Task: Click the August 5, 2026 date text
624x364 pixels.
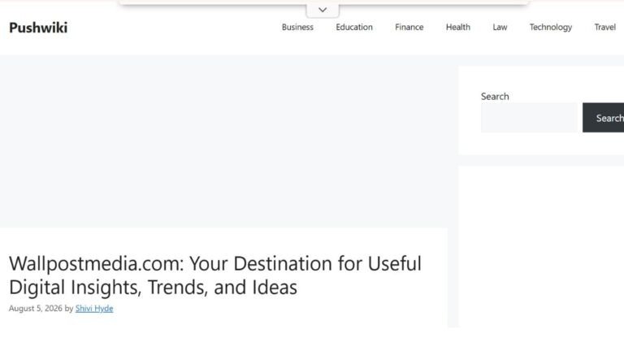Action: (36, 308)
